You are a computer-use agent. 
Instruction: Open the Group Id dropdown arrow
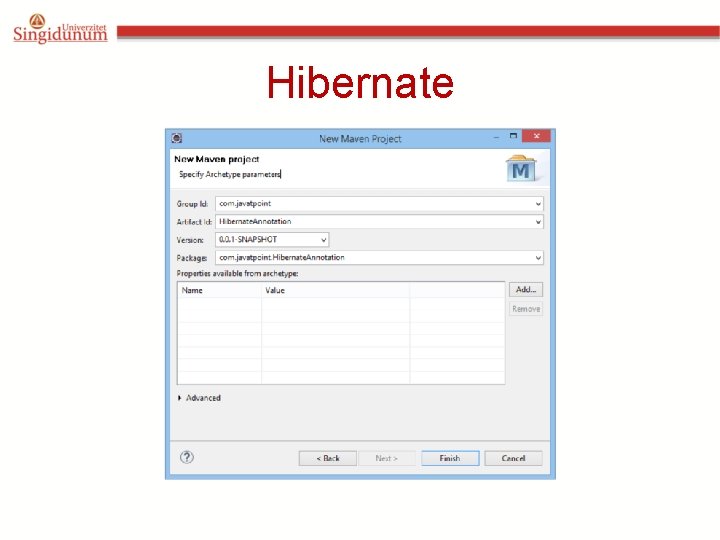538,204
